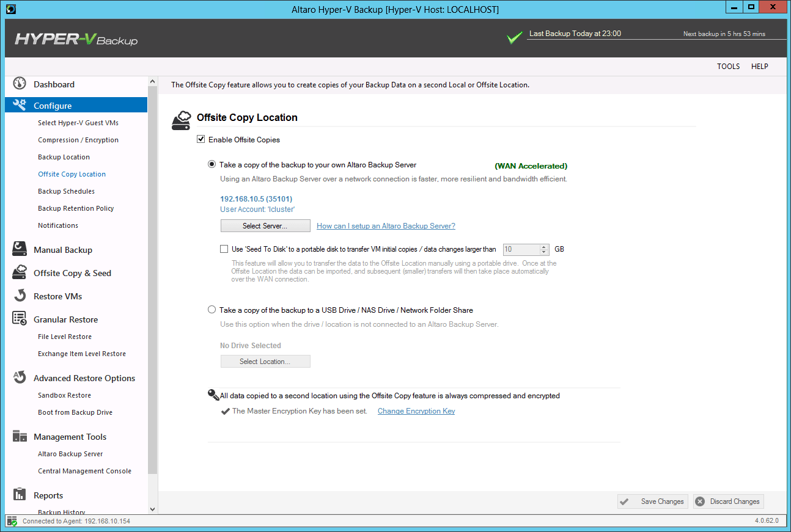
Task: Open the TOOLS menu
Action: click(729, 66)
